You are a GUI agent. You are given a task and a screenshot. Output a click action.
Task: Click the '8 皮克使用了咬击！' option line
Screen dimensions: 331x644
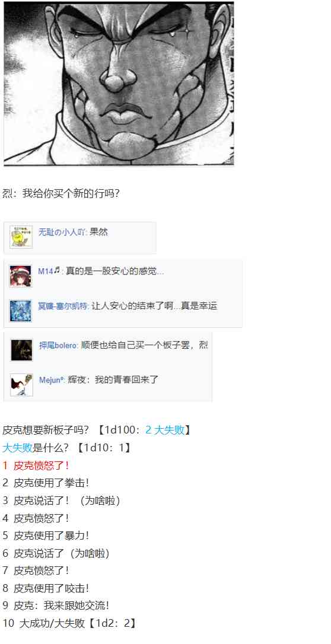(46, 588)
